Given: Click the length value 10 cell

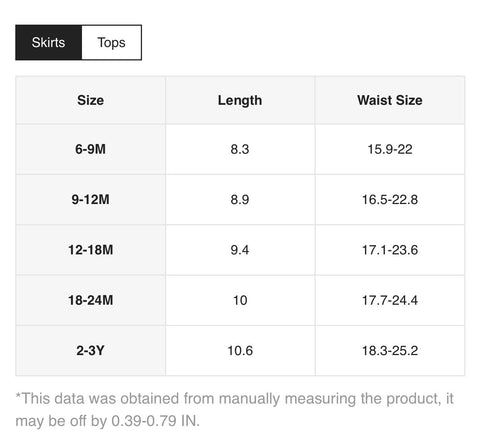Looking at the screenshot, I should (240, 300).
